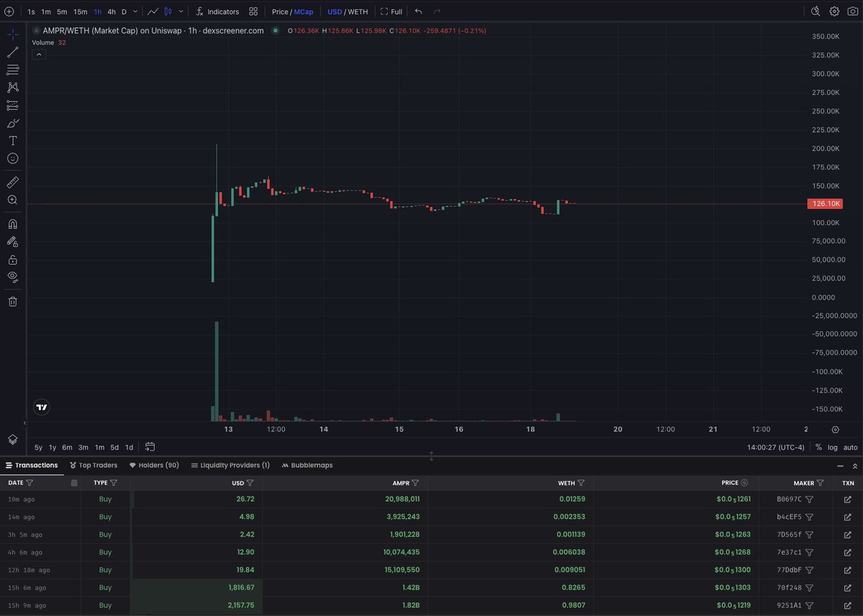
Task: Switch chart to MCap mode
Action: click(303, 12)
